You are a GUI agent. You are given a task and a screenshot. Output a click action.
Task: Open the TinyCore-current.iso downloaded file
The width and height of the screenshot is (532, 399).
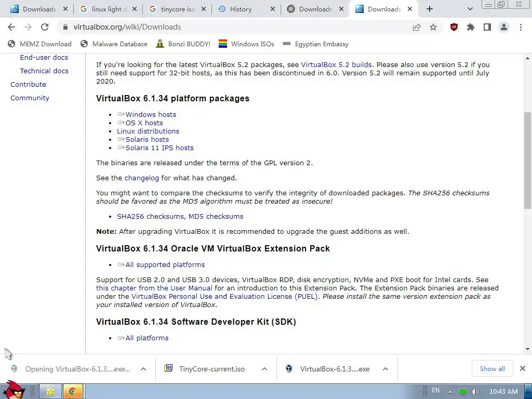tap(212, 369)
